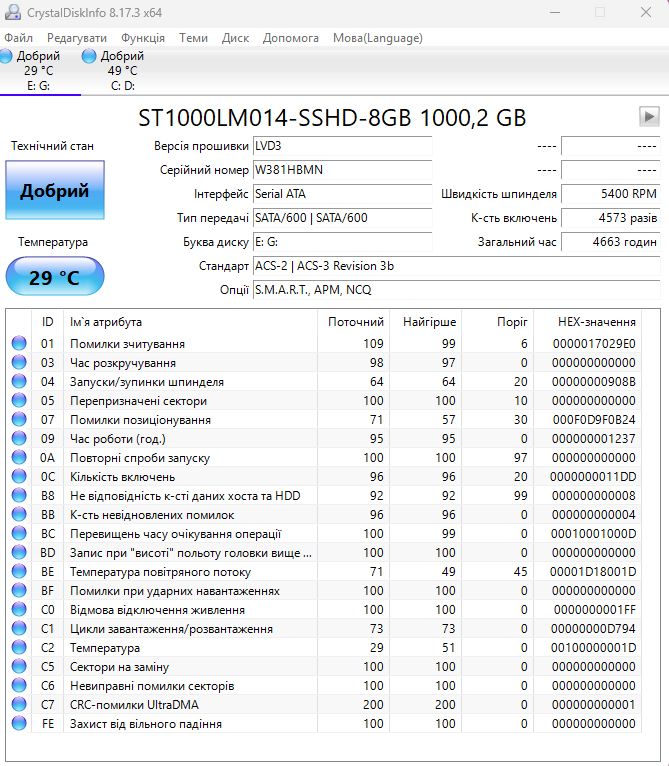Image resolution: width=669 pixels, height=766 pixels.
Task: Open the Функція menu
Action: 143,38
